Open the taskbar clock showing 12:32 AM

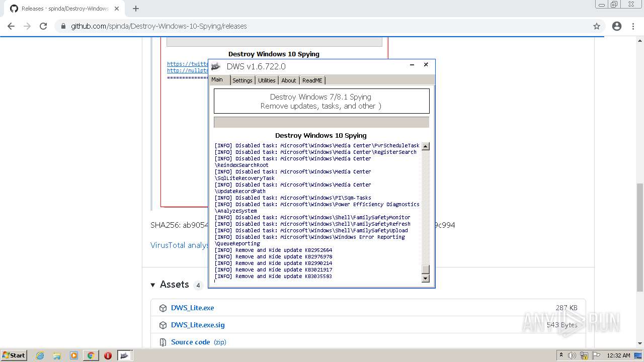click(618, 355)
